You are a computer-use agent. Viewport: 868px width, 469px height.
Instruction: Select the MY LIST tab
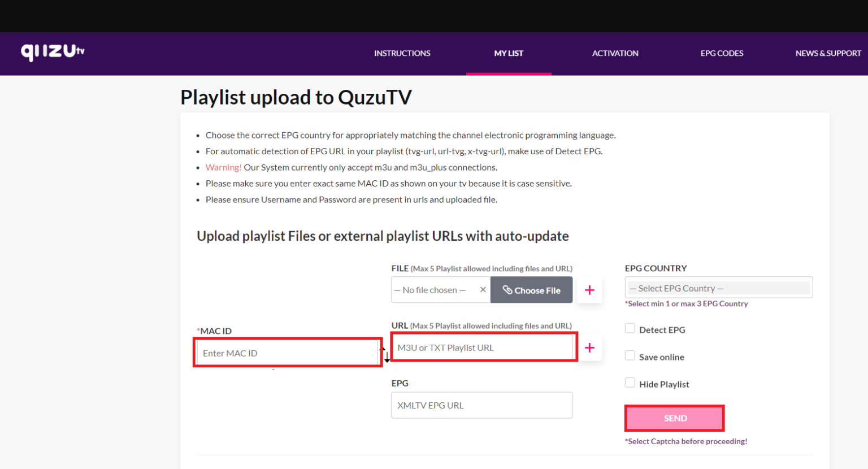point(509,53)
